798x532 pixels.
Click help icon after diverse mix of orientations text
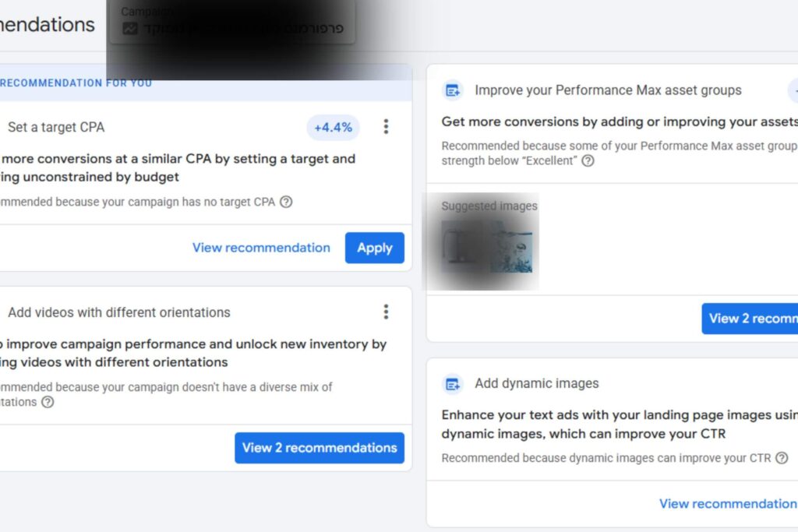48,402
